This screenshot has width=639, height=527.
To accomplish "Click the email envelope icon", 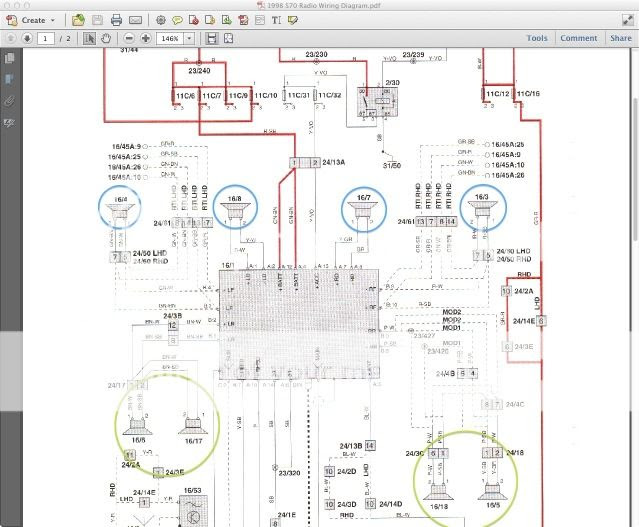I will tap(135, 20).
